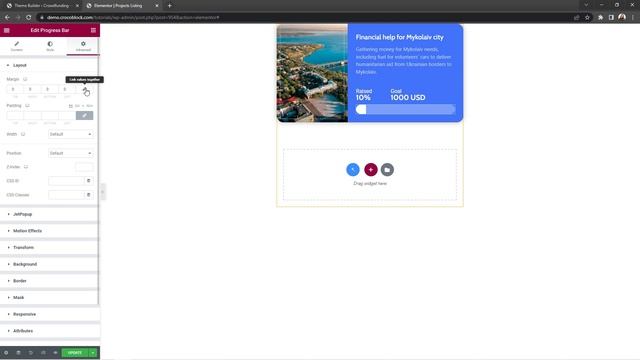This screenshot has height=360, width=640.
Task: Click the Margin right input field
Action: coord(32,89)
